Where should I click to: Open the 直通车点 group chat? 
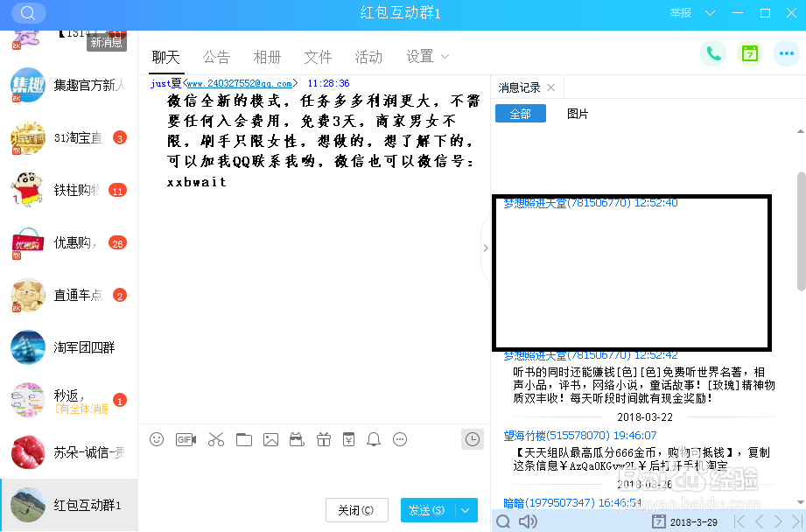click(69, 295)
